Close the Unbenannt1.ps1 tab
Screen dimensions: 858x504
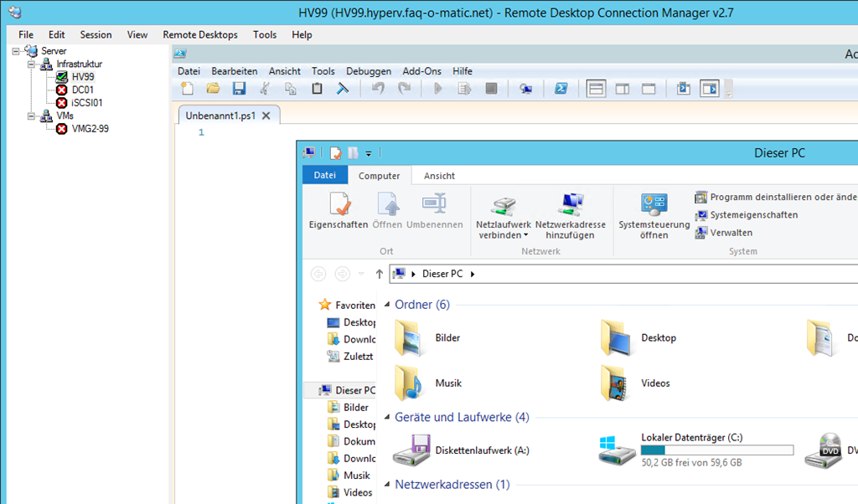[x=266, y=116]
